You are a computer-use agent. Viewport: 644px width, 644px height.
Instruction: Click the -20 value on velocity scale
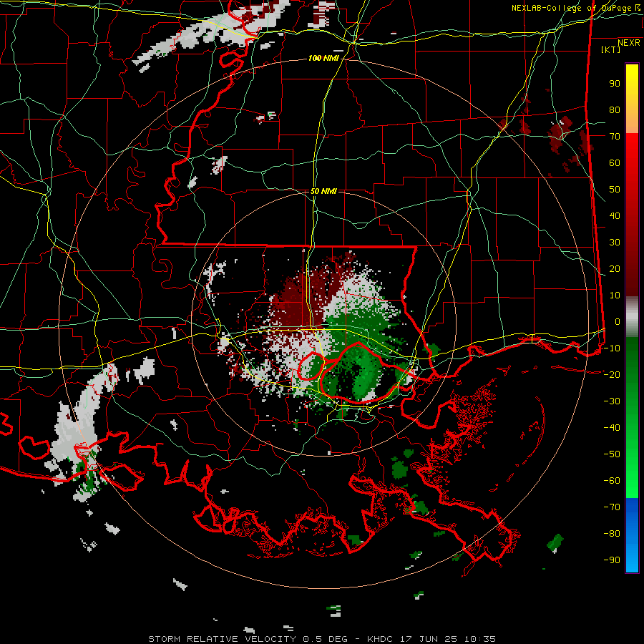click(x=612, y=375)
